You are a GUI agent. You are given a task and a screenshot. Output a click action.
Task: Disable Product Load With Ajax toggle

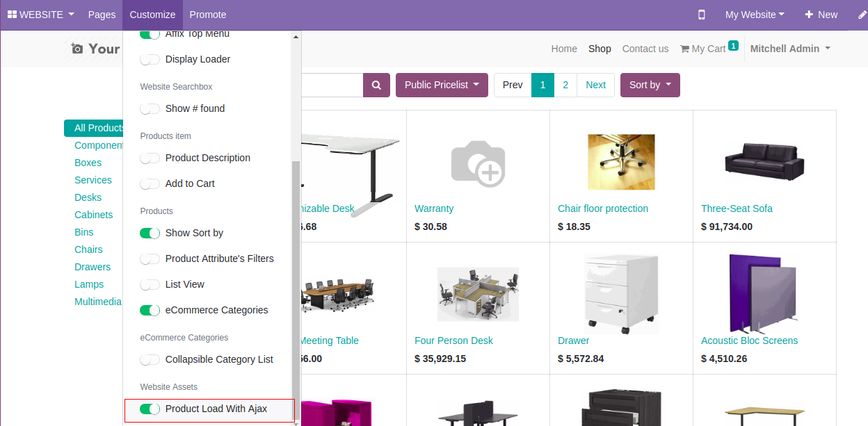tap(150, 409)
